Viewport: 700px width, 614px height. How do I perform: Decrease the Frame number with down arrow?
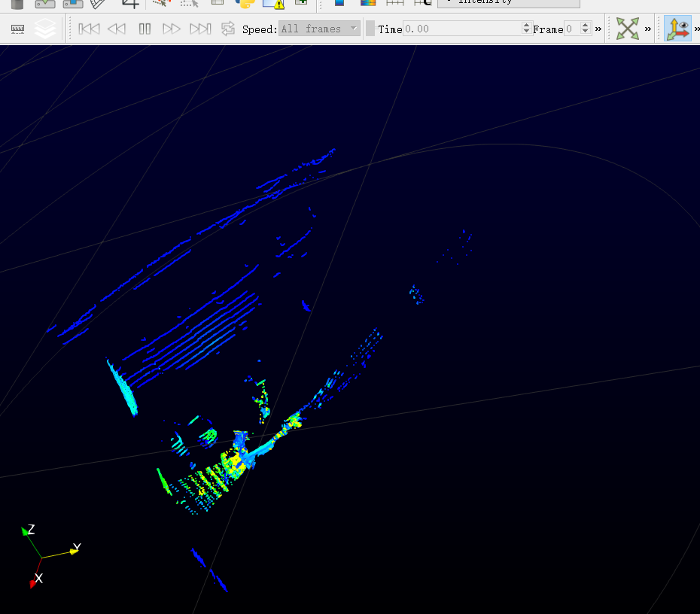point(587,32)
